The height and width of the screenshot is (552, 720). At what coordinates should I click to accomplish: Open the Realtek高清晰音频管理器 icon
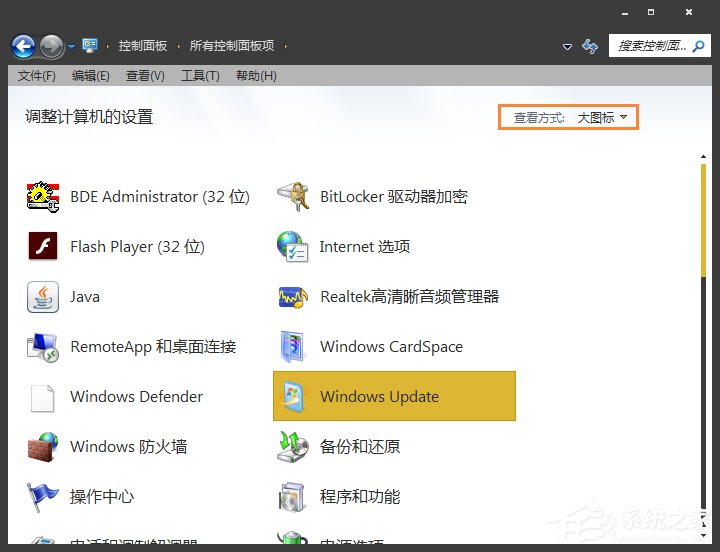pos(293,297)
